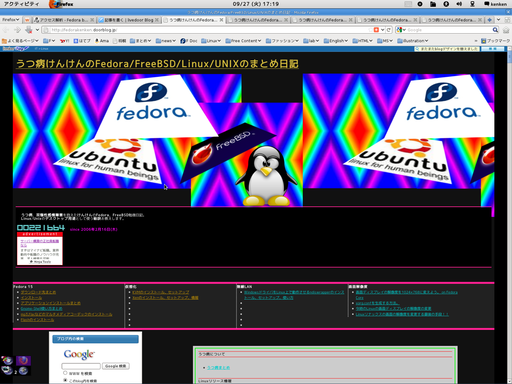Expand the Linux bookmarks folder
The height and width of the screenshot is (384, 512).
[211, 41]
